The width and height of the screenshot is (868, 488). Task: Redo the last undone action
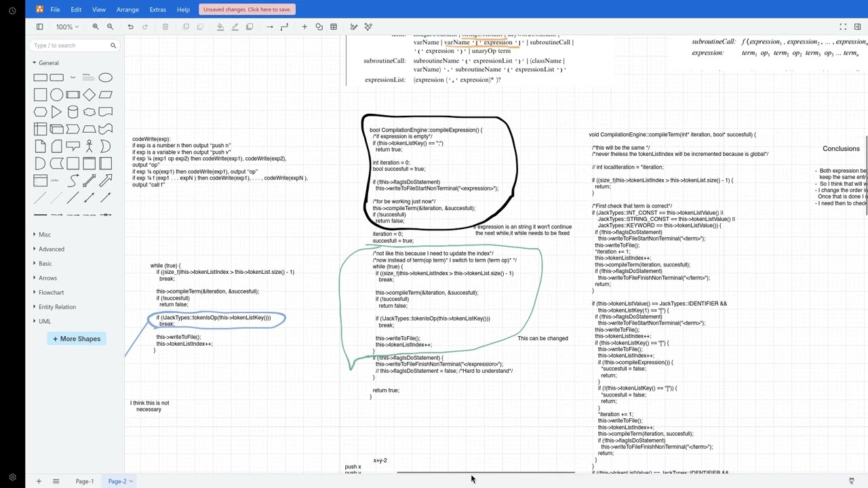coord(145,26)
